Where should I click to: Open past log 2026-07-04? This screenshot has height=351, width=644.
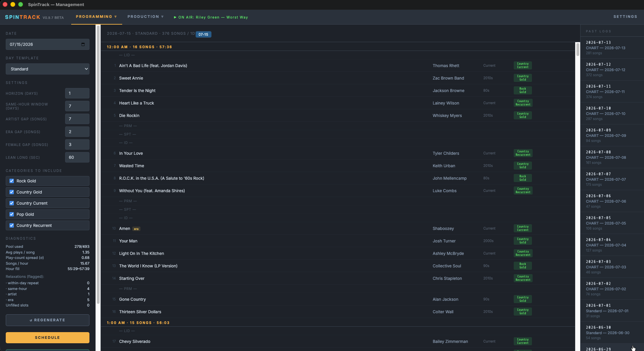[x=612, y=245]
